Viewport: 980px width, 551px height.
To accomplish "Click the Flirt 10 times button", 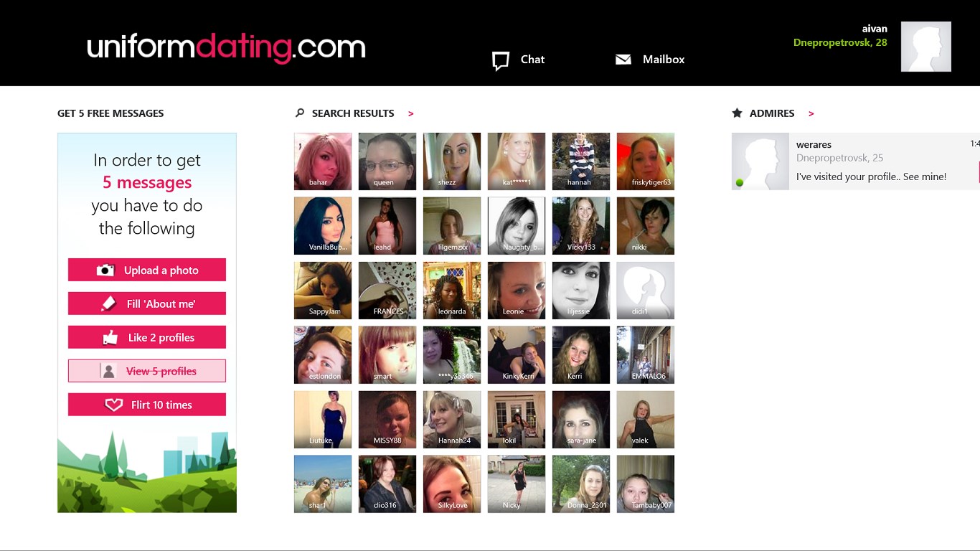I will point(147,405).
